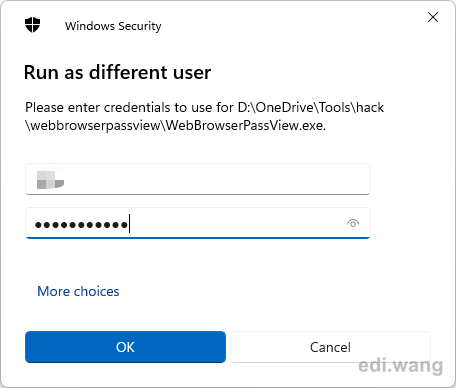
Task: Close the Run as different user dialog
Action: pos(433,17)
